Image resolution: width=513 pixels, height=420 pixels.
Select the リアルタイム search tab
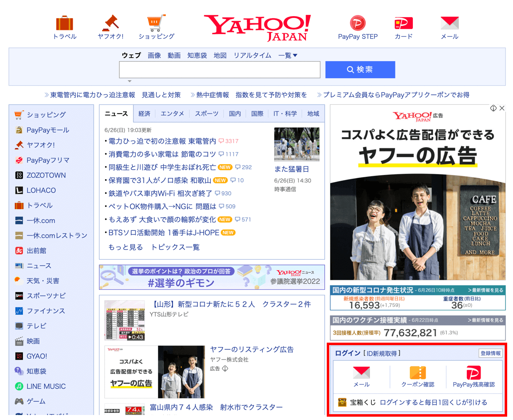pos(252,55)
